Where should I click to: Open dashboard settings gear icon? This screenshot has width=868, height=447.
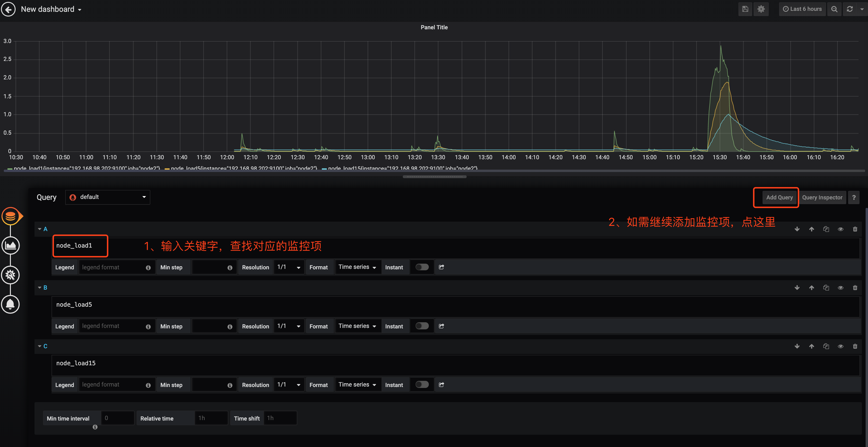point(761,9)
